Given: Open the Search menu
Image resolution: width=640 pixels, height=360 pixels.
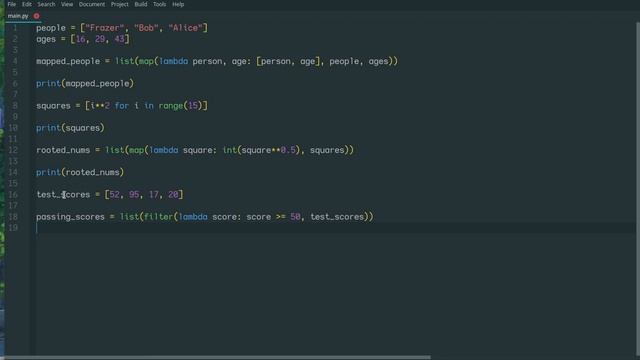Looking at the screenshot, I should tap(46, 4).
